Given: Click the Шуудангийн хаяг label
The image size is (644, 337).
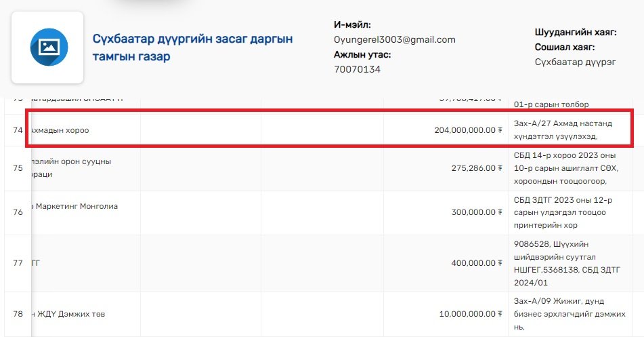Looking at the screenshot, I should coord(576,32).
